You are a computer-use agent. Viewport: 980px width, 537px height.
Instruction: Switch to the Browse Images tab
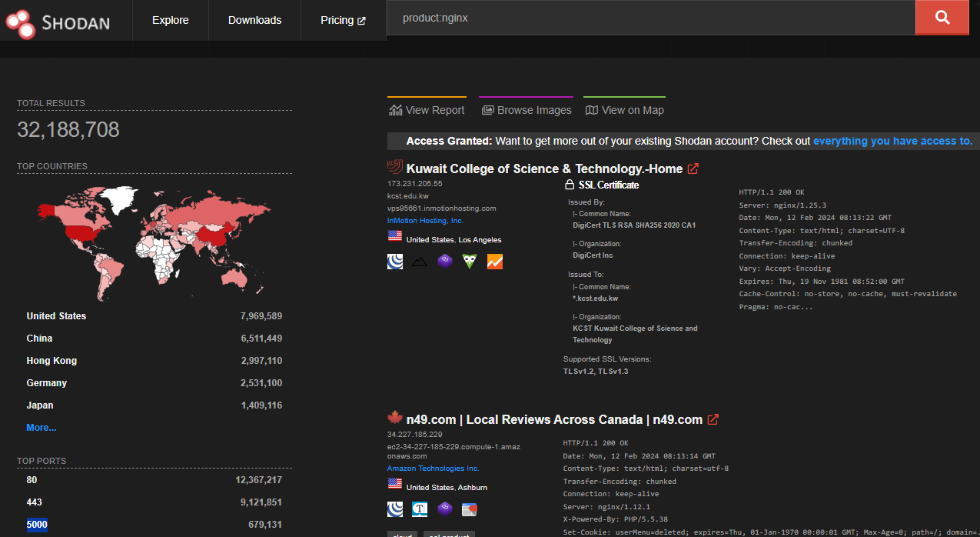[x=527, y=110]
